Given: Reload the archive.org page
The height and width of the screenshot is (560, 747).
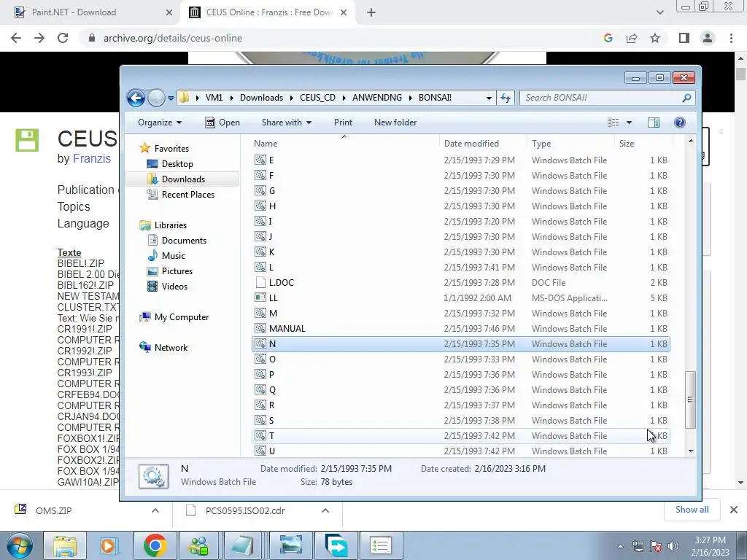Looking at the screenshot, I should pos(63,38).
